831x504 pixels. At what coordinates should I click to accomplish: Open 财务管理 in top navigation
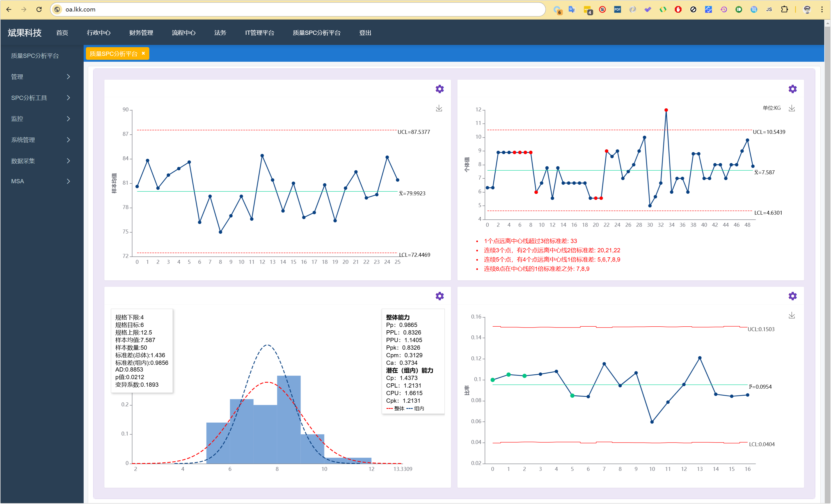[141, 33]
